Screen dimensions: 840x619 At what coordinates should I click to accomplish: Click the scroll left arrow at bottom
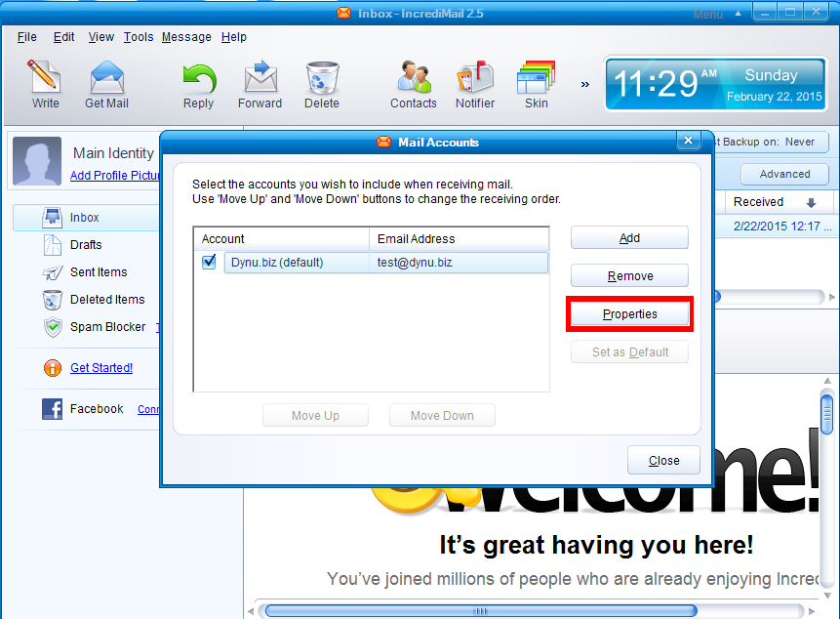coord(251,611)
